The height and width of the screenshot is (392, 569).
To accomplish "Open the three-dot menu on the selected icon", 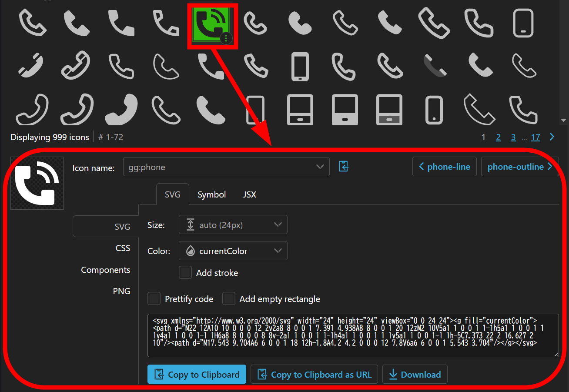I will (x=226, y=38).
